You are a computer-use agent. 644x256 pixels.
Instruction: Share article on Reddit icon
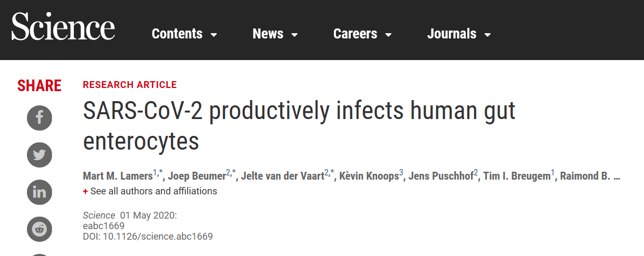point(40,229)
